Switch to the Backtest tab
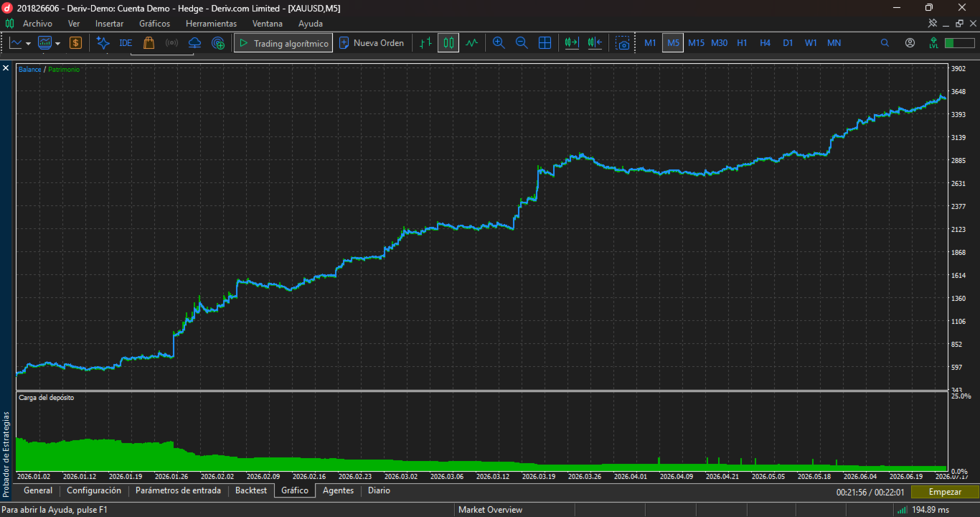 click(x=251, y=490)
